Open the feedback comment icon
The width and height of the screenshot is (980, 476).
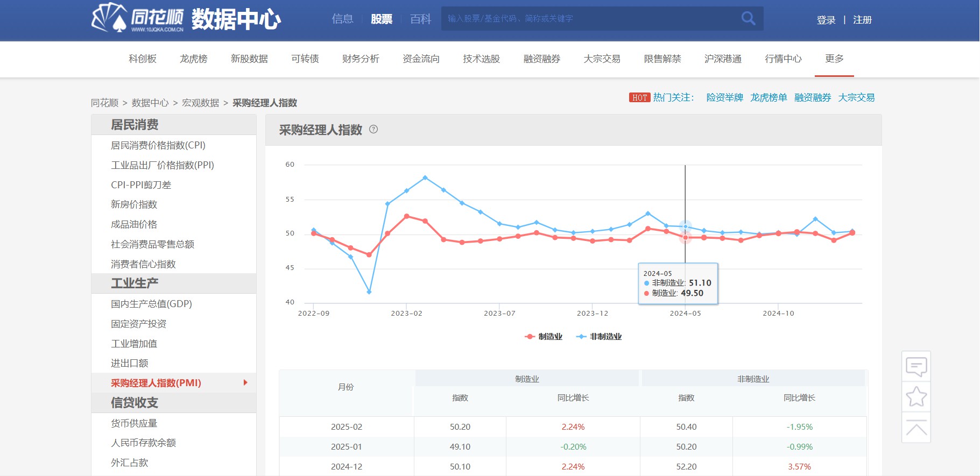point(916,367)
